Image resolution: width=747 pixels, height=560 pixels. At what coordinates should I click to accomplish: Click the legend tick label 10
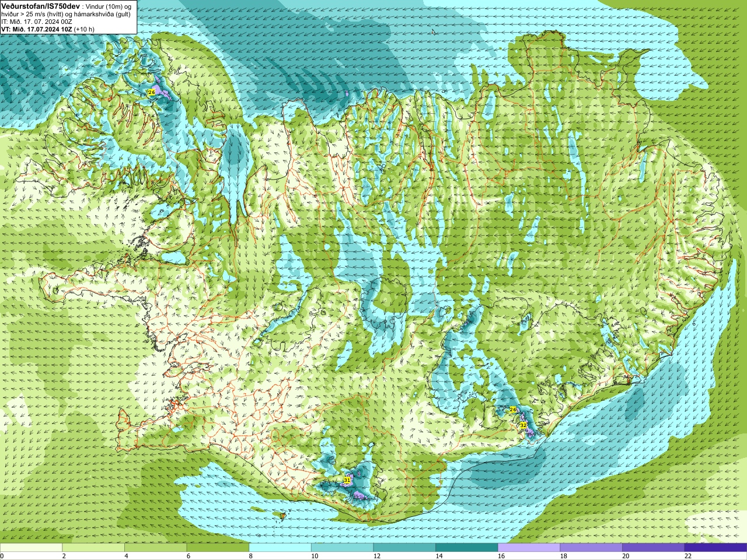point(315,556)
